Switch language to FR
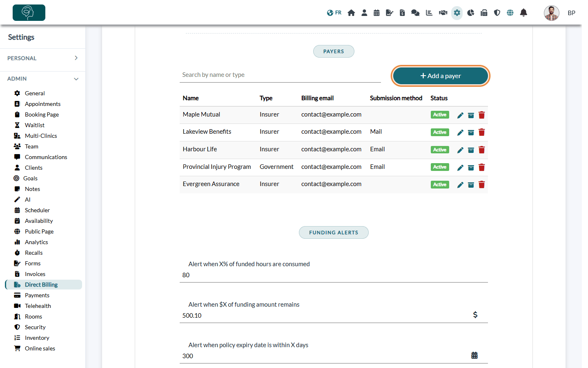Screen dimensions: 588x368 334,13
